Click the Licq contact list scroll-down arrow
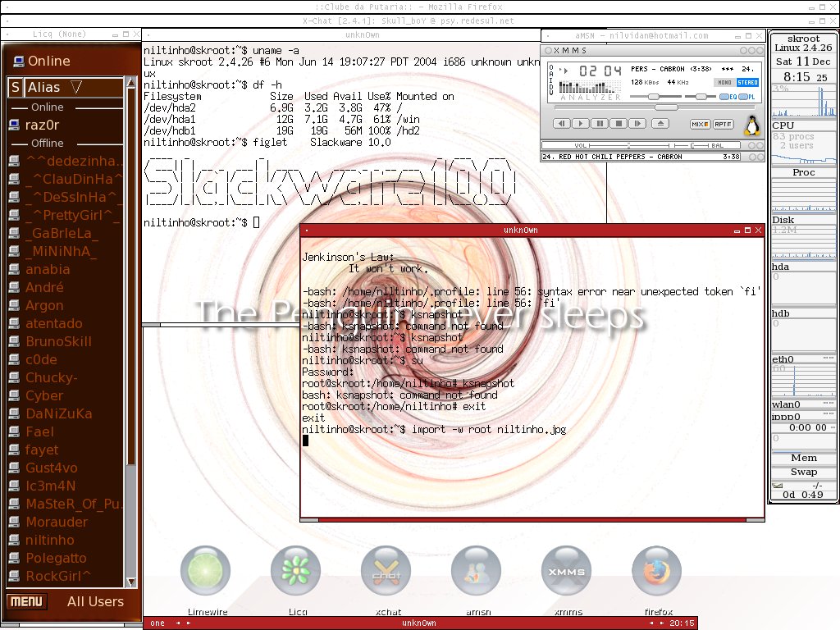Image resolution: width=840 pixels, height=630 pixels. 130,582
